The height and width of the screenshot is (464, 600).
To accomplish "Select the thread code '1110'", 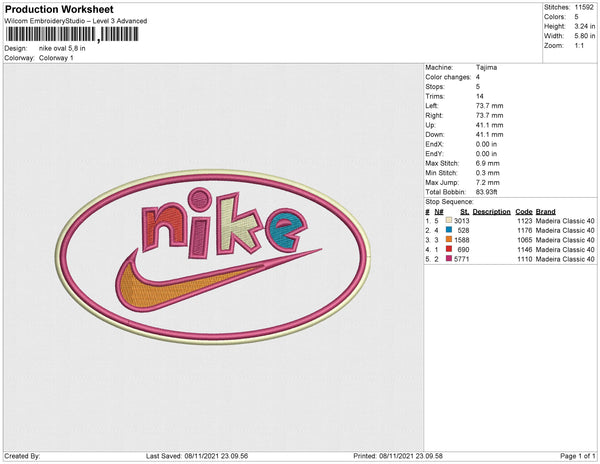I will 525,259.
